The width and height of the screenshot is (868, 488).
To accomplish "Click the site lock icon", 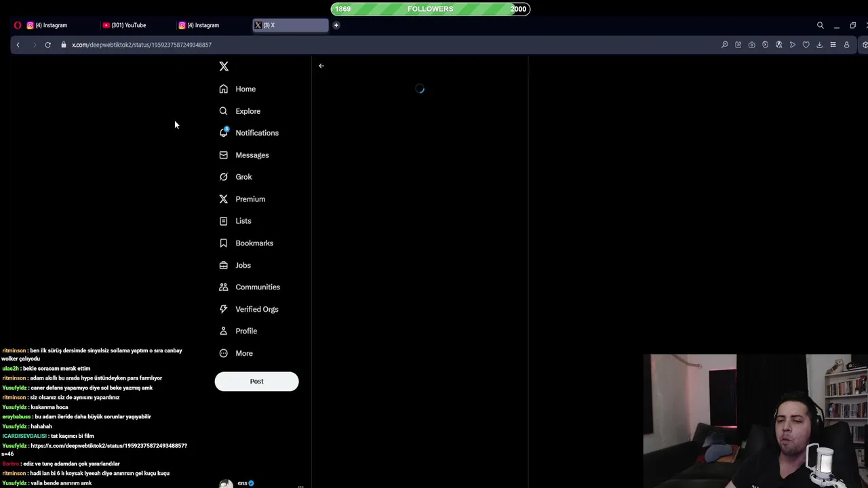I will 64,45.
